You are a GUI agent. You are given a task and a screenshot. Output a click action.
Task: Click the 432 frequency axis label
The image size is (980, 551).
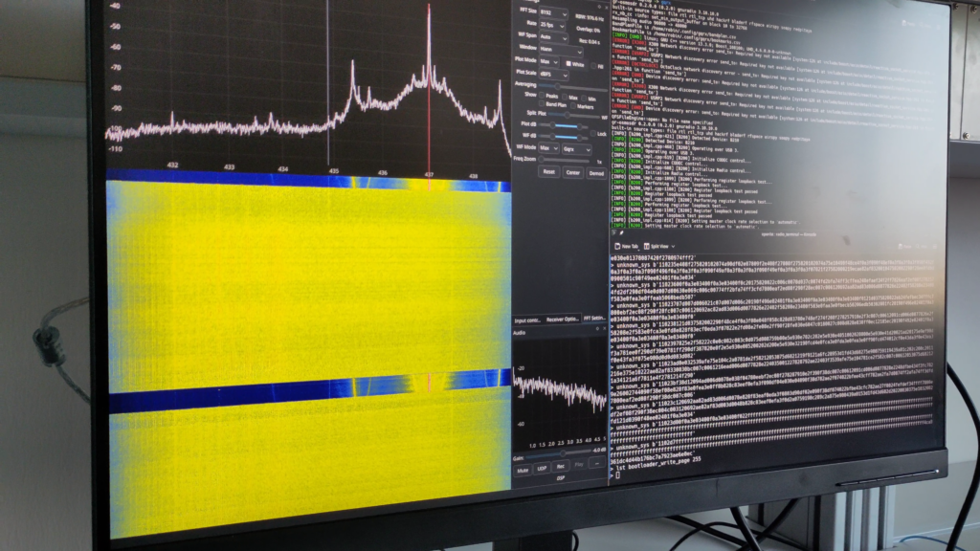click(172, 165)
